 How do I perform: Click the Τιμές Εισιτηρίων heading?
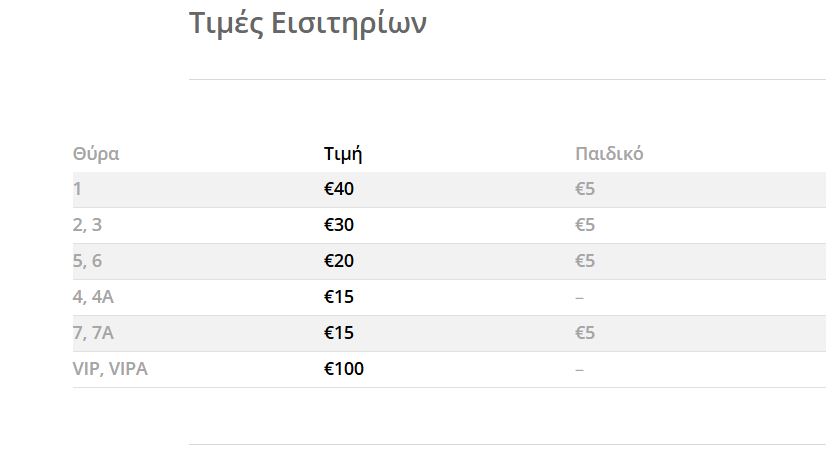308,24
